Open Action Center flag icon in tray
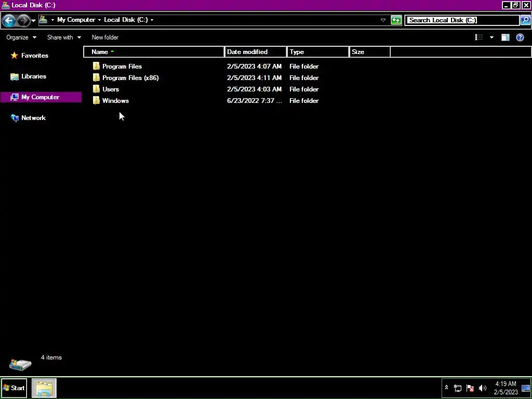 click(x=470, y=388)
